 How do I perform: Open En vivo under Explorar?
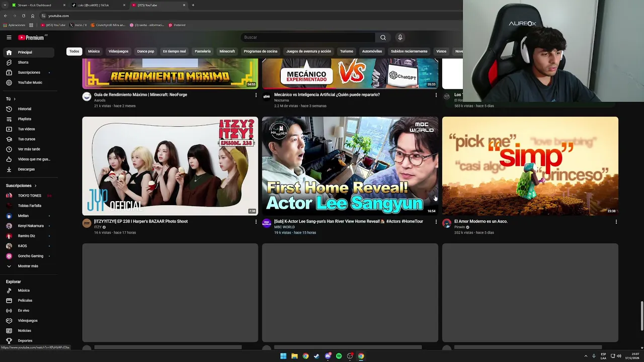[x=29, y=310]
